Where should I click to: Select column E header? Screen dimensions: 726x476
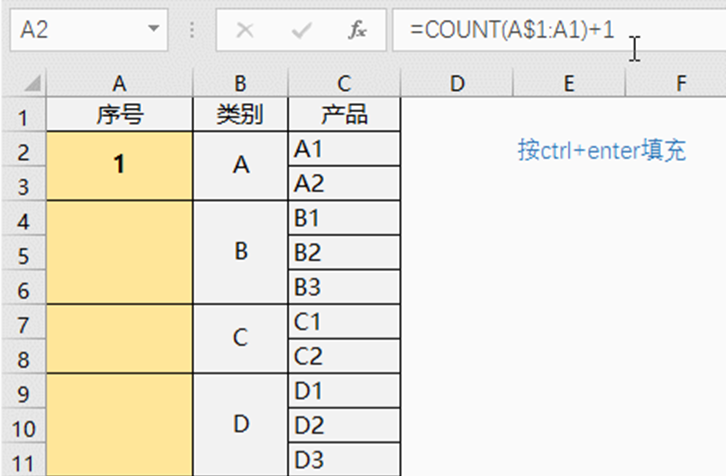(569, 83)
